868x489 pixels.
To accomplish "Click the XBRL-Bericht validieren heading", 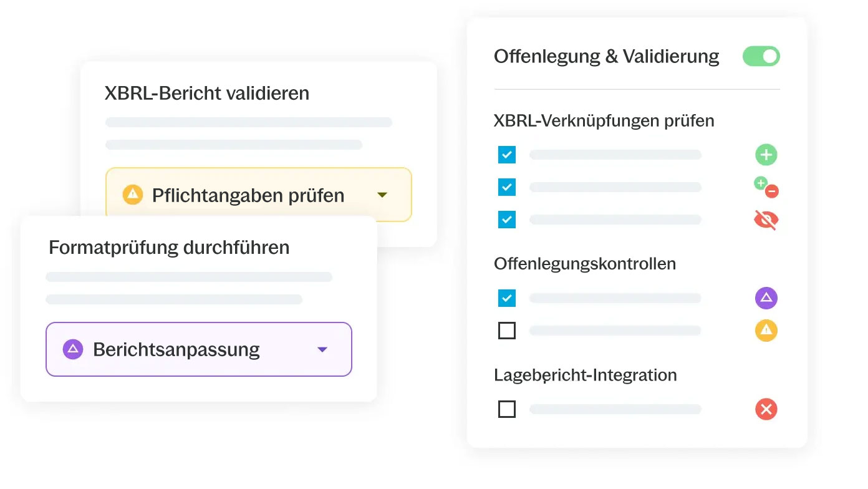I will (207, 94).
